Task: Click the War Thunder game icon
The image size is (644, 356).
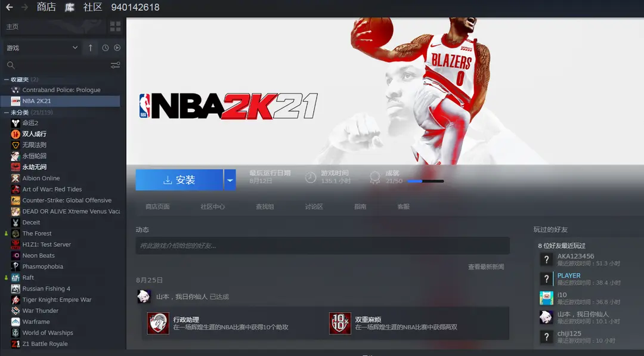Action: (15, 311)
